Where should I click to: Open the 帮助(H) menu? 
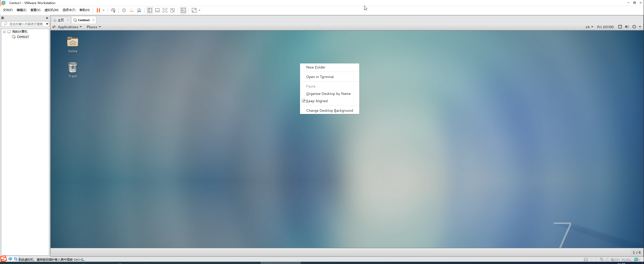click(84, 10)
